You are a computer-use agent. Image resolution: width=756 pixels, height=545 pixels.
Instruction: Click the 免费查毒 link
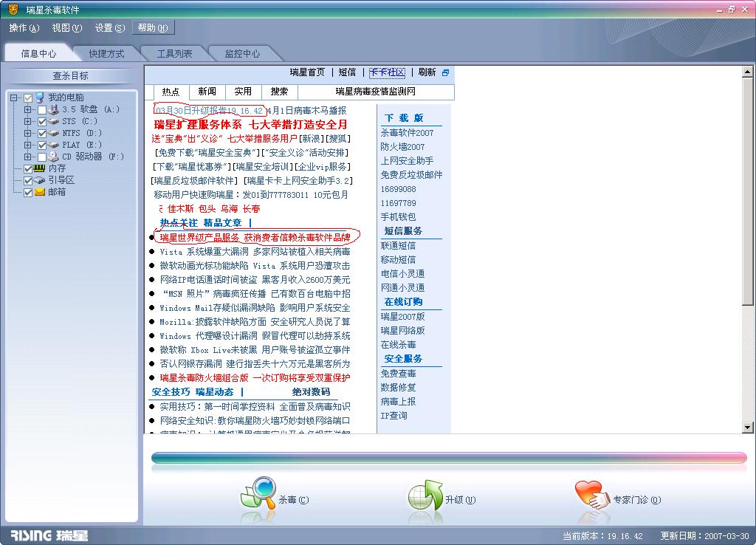point(398,373)
